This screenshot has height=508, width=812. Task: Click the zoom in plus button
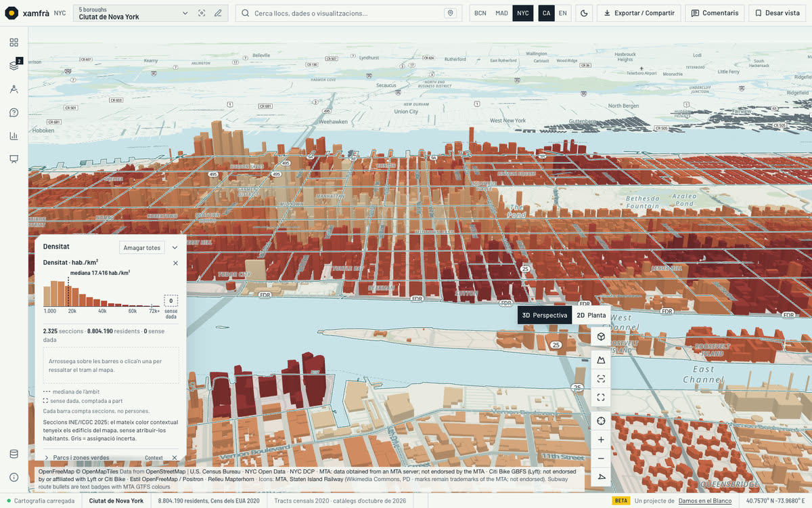601,440
